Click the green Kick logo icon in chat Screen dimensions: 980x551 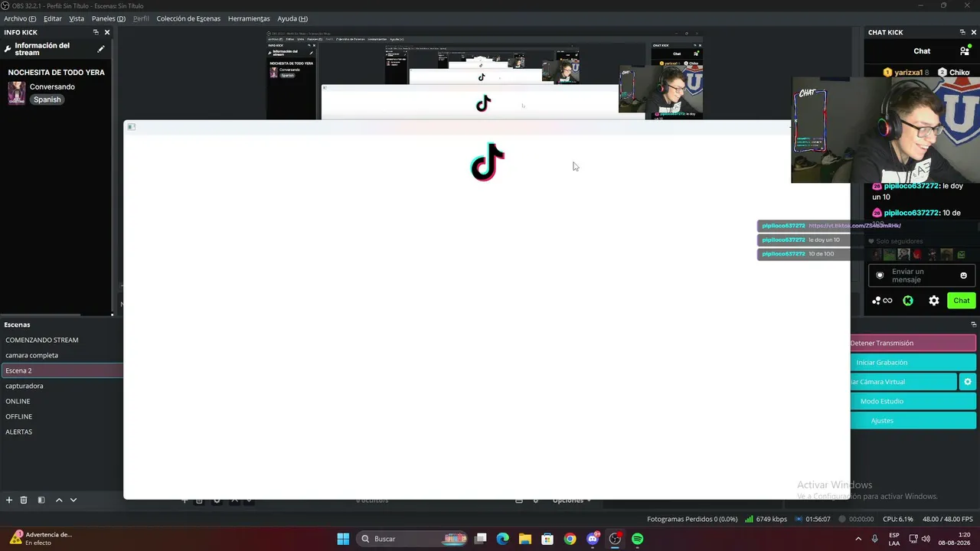click(x=908, y=301)
